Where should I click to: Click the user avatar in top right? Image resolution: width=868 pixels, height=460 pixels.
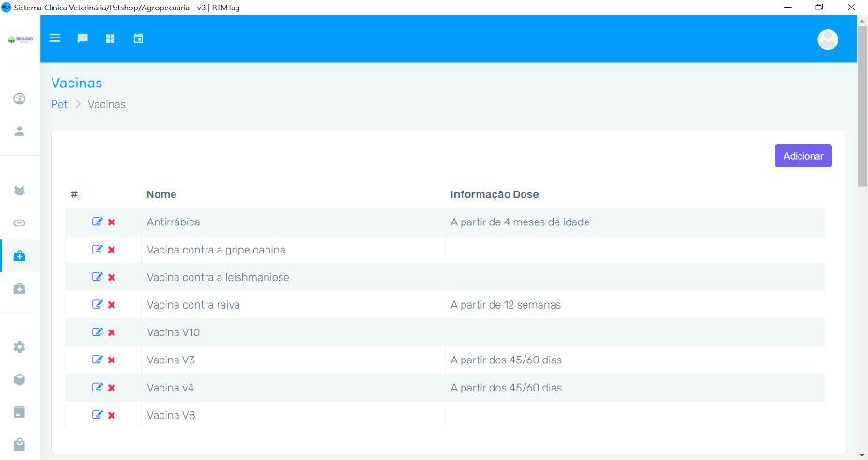click(x=828, y=38)
